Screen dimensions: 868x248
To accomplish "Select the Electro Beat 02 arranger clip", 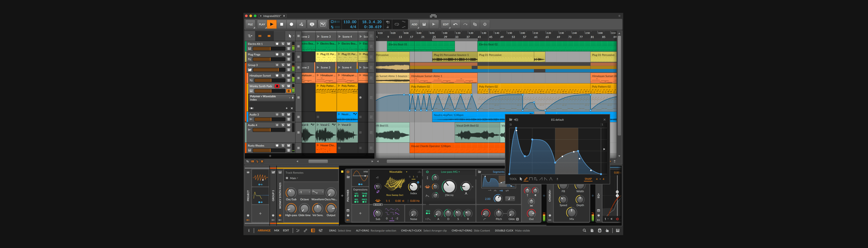I will pyautogui.click(x=547, y=46).
